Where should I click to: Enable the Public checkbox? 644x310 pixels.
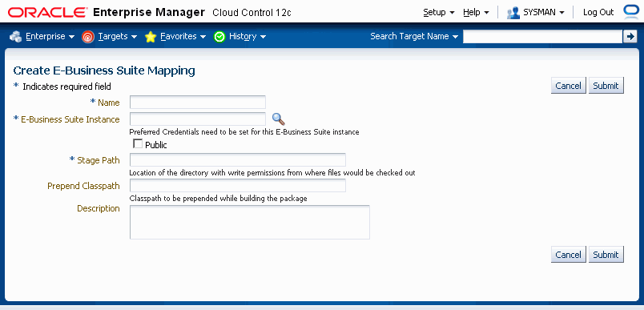138,144
